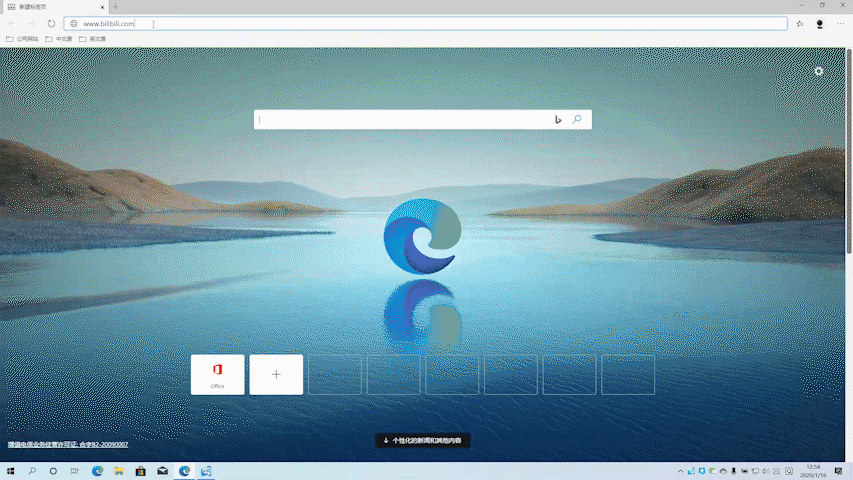This screenshot has height=480, width=853.
Task: Select the new tab page tab
Action: pos(54,7)
